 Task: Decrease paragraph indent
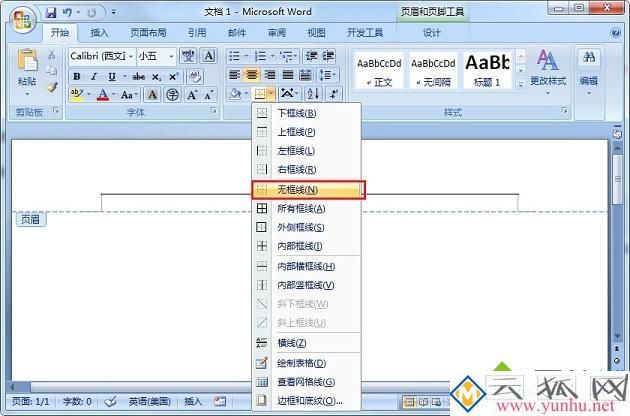coord(311,56)
